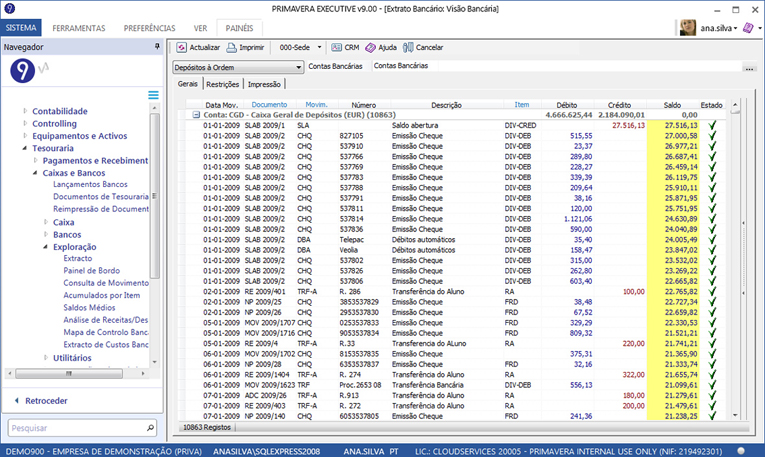Click the Estado check for cheque 827105 row
The image size is (765, 457).
712,136
